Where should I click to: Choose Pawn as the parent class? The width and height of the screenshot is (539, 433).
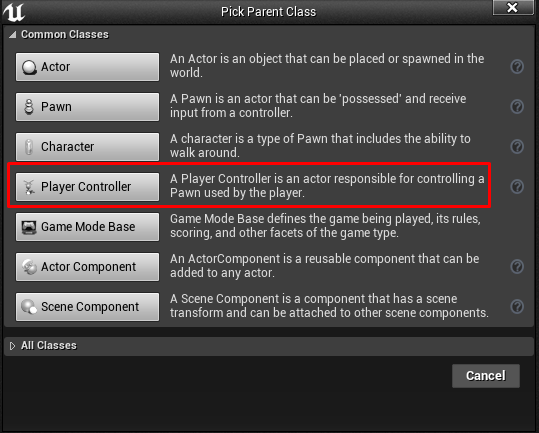87,107
